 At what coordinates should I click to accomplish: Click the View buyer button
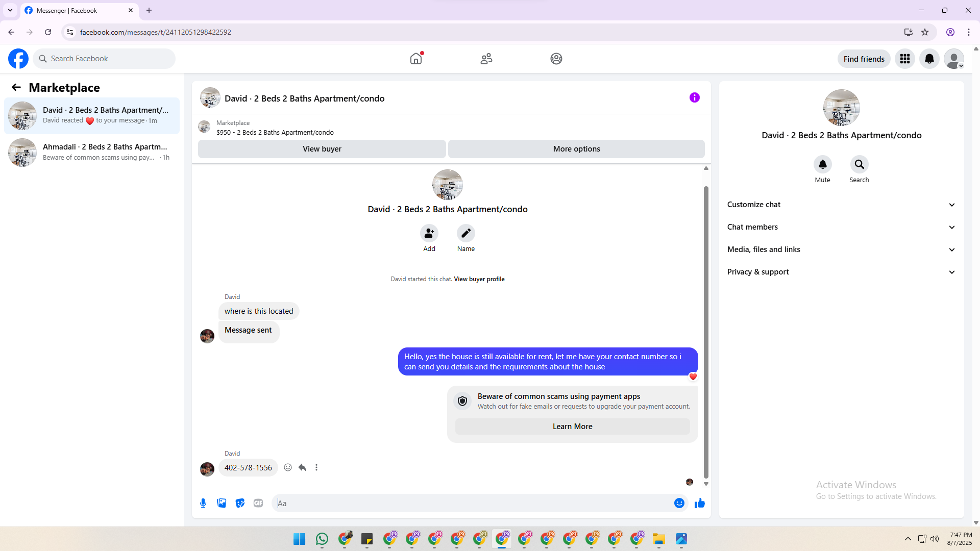point(322,149)
